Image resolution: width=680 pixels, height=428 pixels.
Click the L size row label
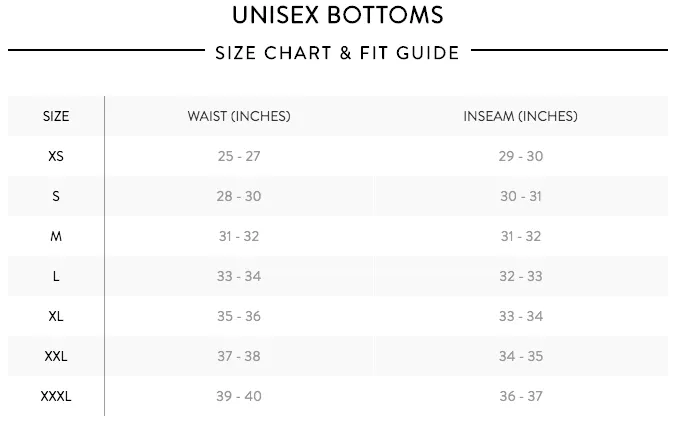[x=56, y=276]
